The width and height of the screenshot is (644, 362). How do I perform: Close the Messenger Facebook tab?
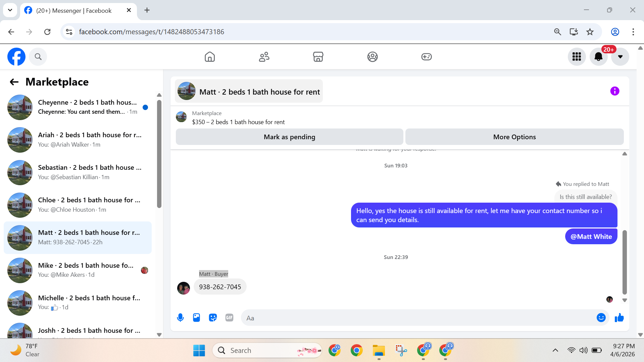point(129,10)
